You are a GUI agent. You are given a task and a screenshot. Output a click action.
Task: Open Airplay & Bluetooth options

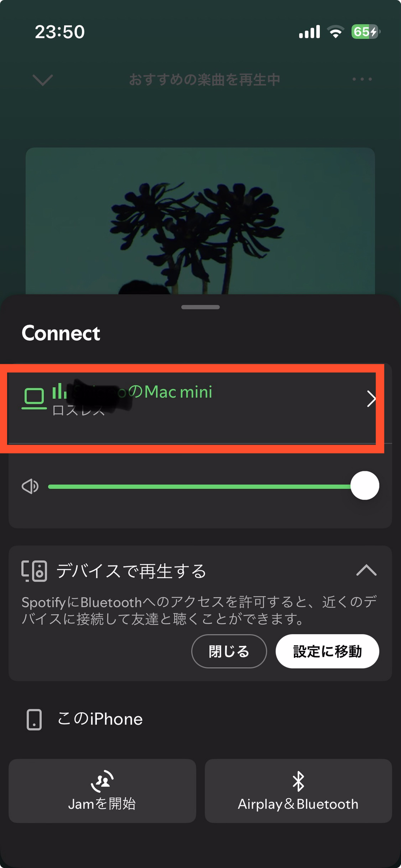pyautogui.click(x=298, y=791)
